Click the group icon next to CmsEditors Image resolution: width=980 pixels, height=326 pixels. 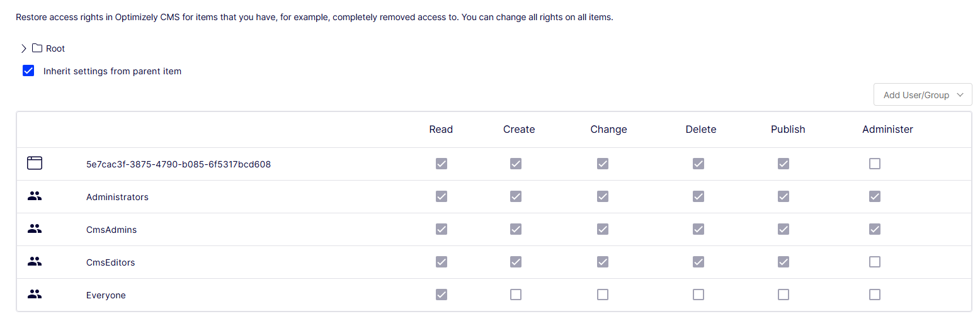(x=35, y=262)
